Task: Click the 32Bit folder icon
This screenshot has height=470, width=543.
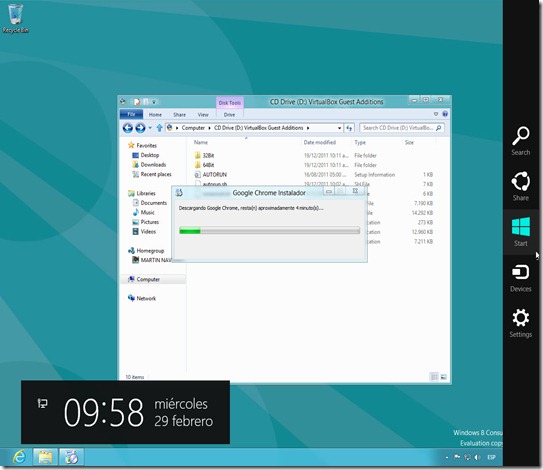Action: [x=197, y=155]
